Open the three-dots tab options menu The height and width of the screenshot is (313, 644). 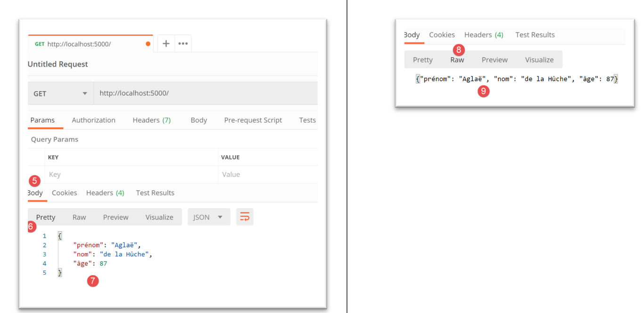(183, 43)
